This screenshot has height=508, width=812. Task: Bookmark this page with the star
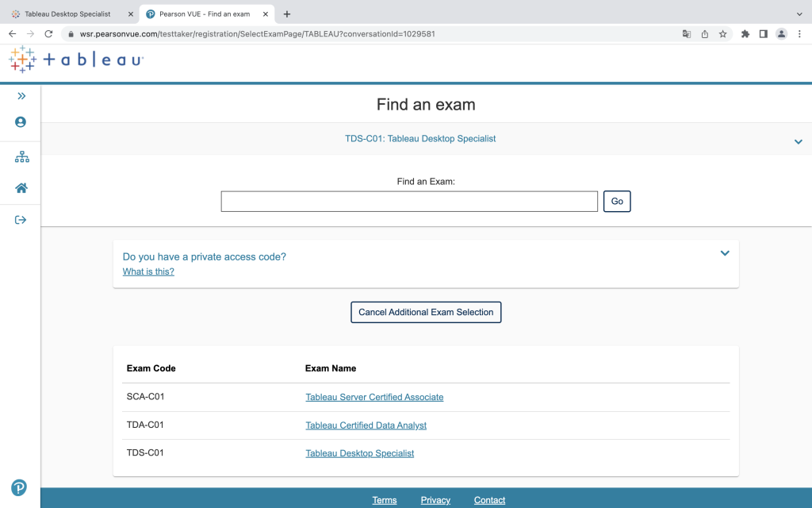[723, 34]
